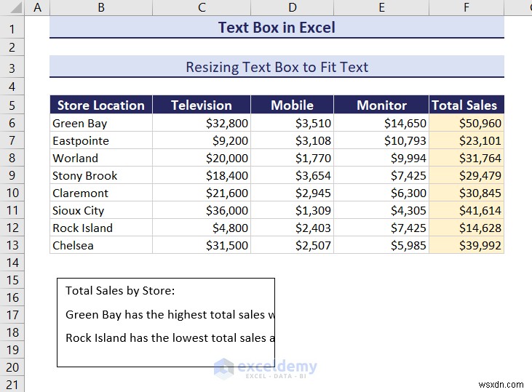Click Television value $18,400
532x392 pixels.
(x=202, y=175)
